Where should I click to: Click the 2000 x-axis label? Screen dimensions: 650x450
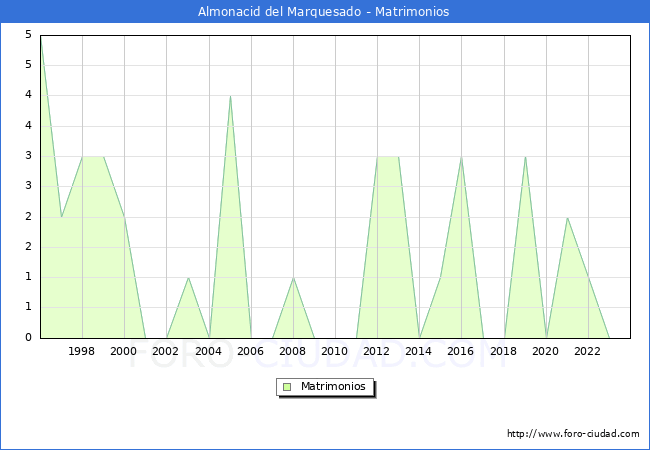click(124, 351)
